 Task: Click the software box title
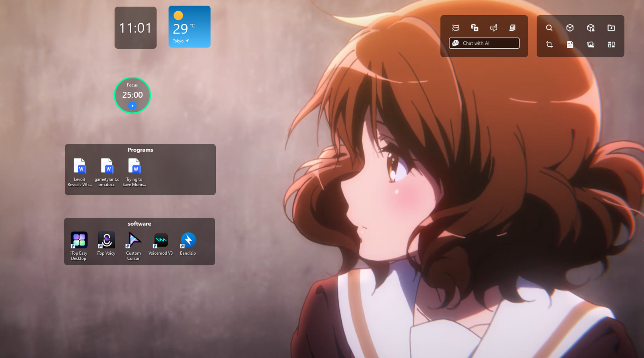tap(139, 224)
